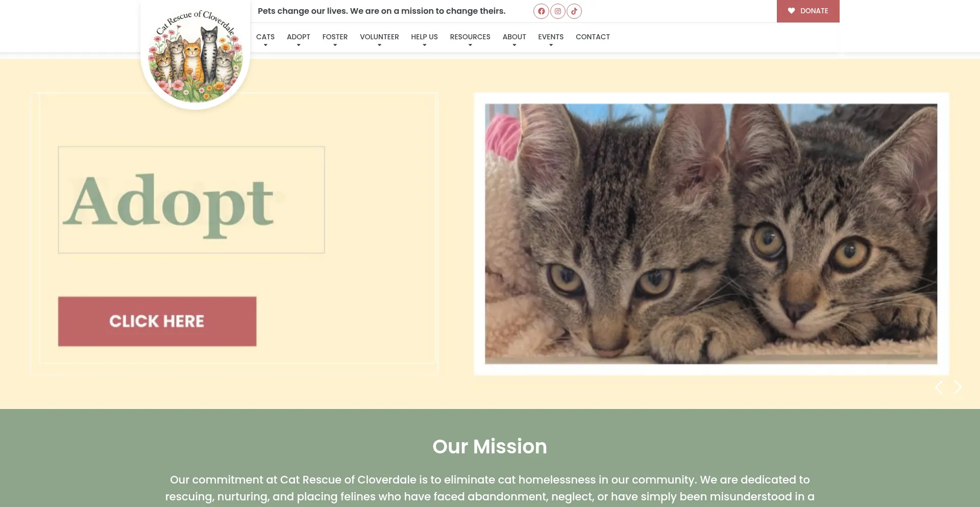Expand the Adopt navigation dropdown
980x507 pixels.
tap(299, 39)
